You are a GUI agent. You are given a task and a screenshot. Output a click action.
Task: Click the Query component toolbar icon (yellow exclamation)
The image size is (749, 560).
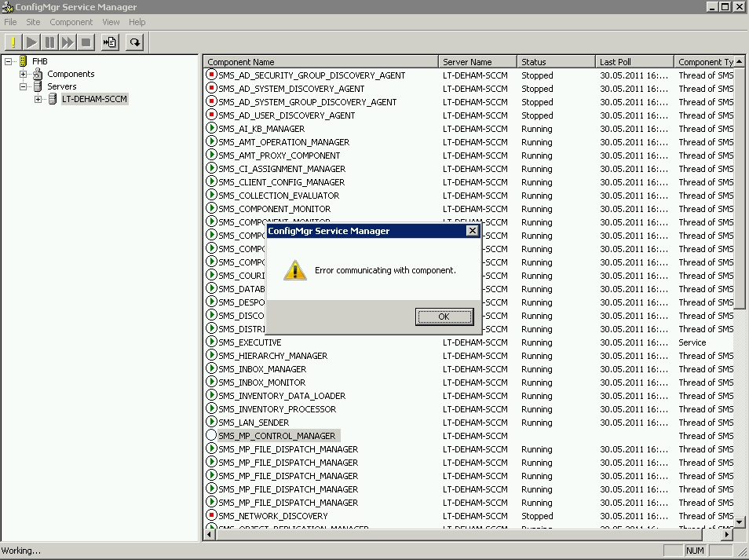pos(13,42)
